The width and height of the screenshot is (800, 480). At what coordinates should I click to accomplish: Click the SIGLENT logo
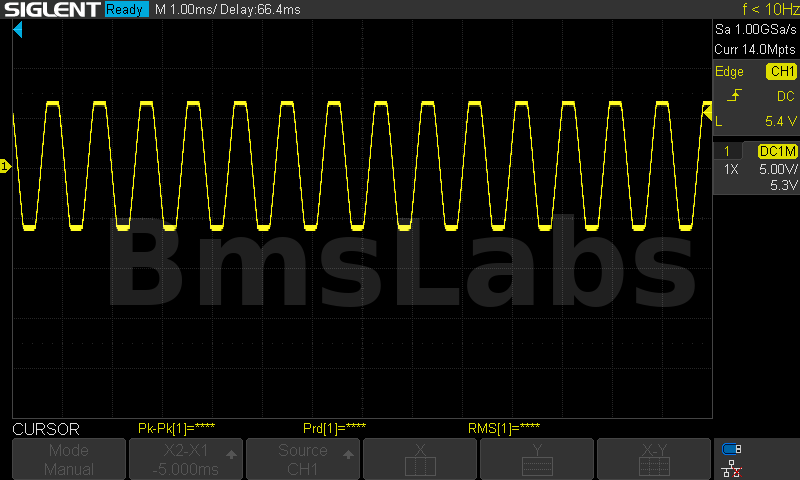click(50, 10)
